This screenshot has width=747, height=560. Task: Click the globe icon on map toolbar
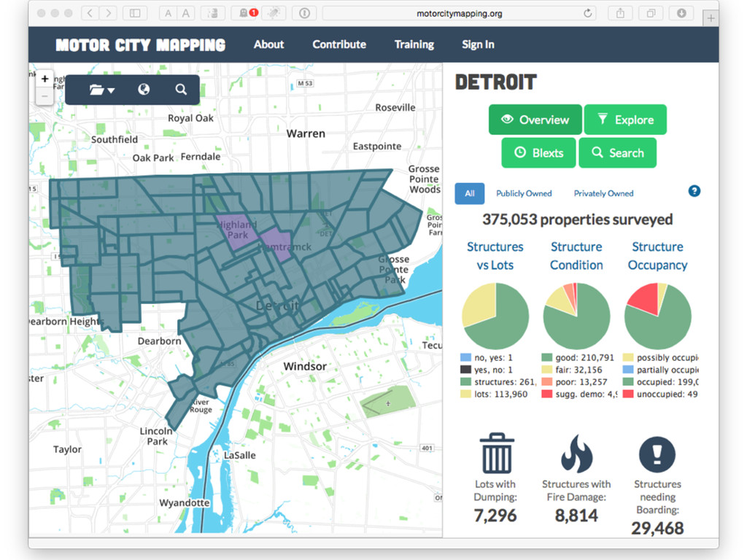pos(144,89)
